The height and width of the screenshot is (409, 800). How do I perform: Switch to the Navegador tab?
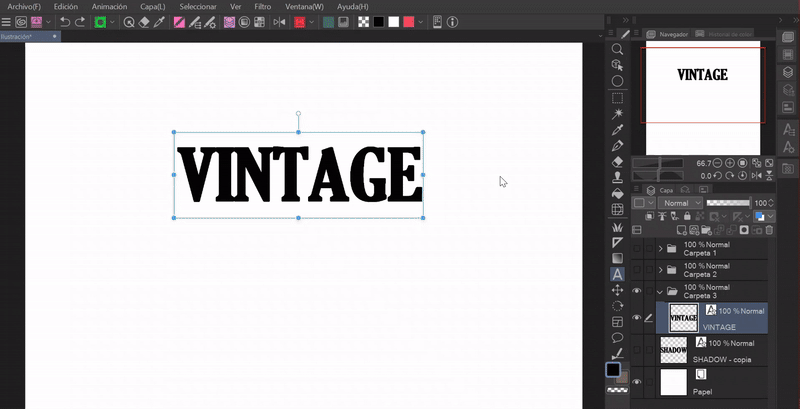672,34
